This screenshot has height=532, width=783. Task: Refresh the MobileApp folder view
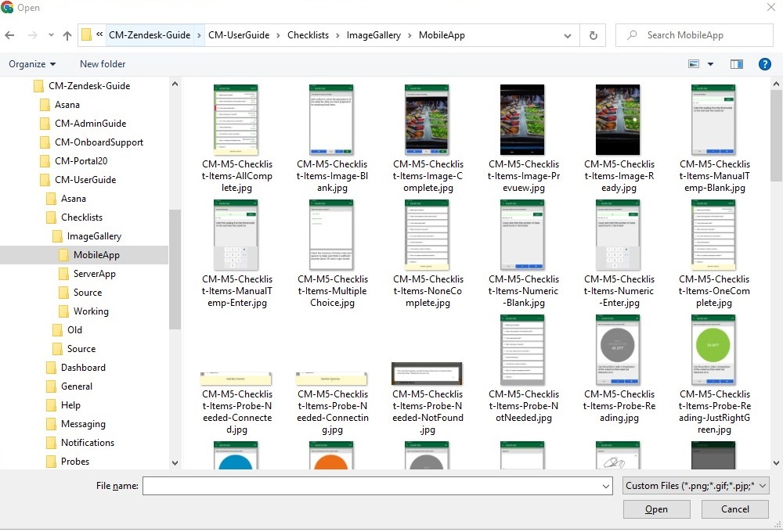click(x=593, y=35)
